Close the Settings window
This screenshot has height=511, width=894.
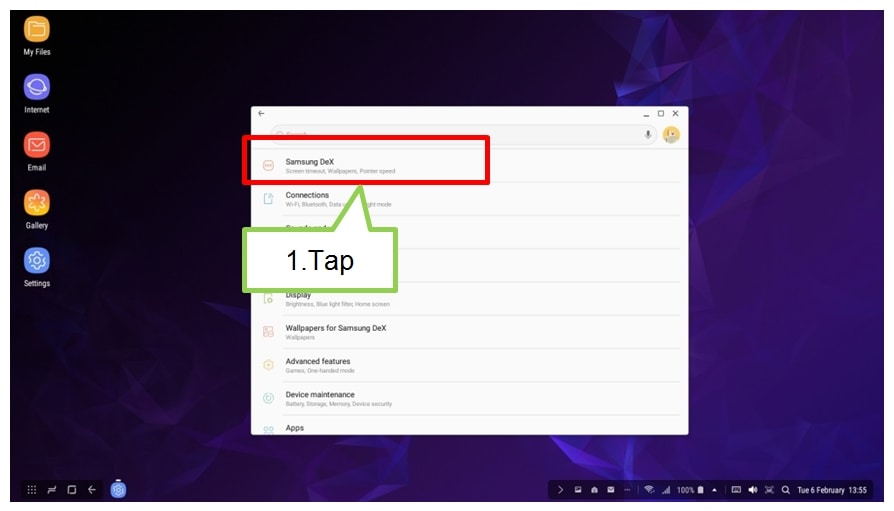click(x=676, y=113)
